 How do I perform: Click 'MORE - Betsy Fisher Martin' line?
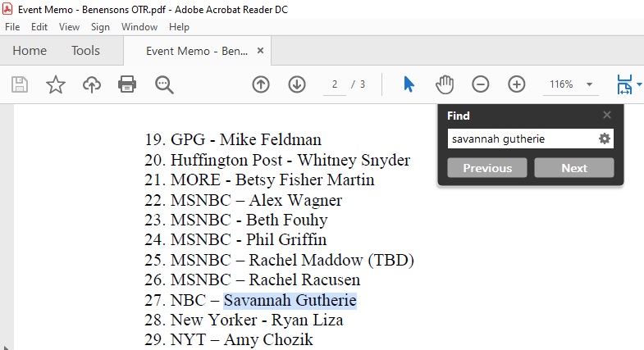(x=272, y=180)
